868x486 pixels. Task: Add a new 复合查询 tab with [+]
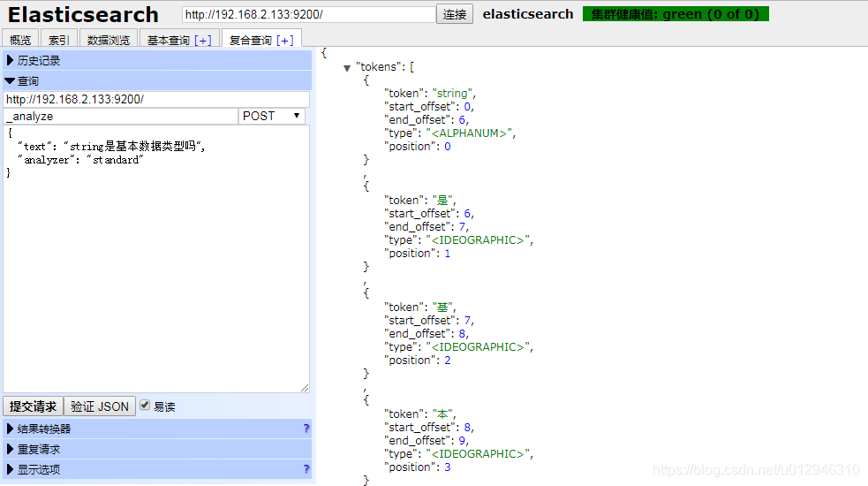tap(285, 41)
